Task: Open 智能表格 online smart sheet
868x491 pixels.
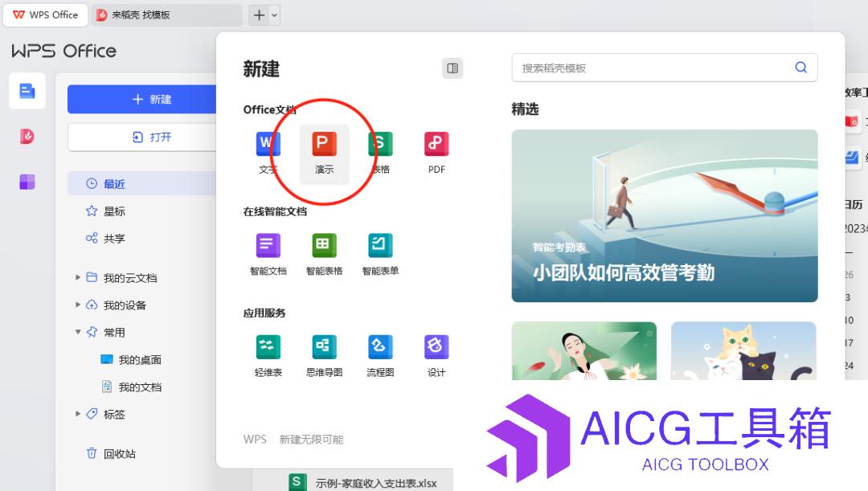Action: (x=325, y=254)
